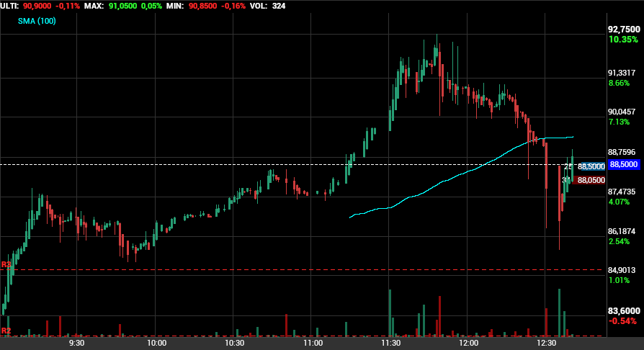Image resolution: width=644 pixels, height=350 pixels.
Task: Click the 4.07% percentage axis label
Action: 619,202
